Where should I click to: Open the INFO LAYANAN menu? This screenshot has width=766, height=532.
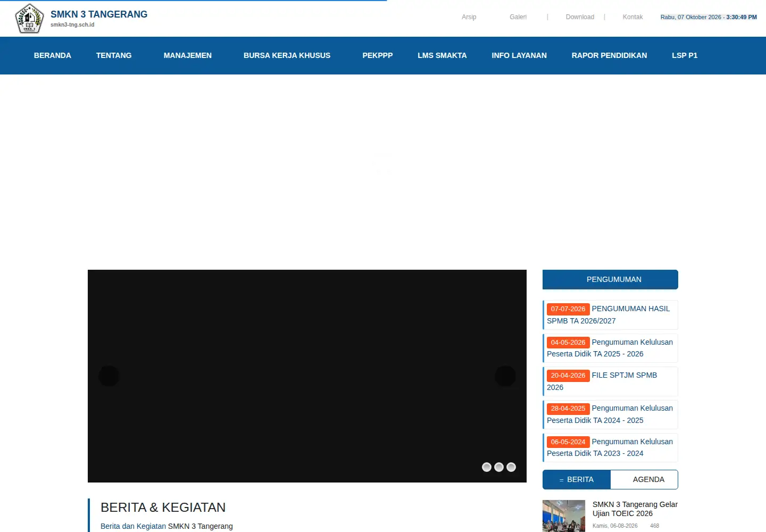point(519,55)
